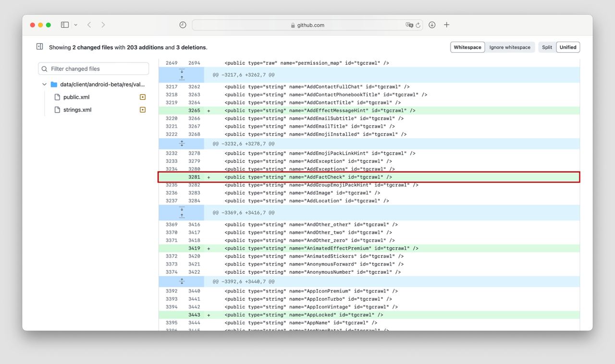Click the Safari sidebar toggle icon
The height and width of the screenshot is (364, 615).
65,25
